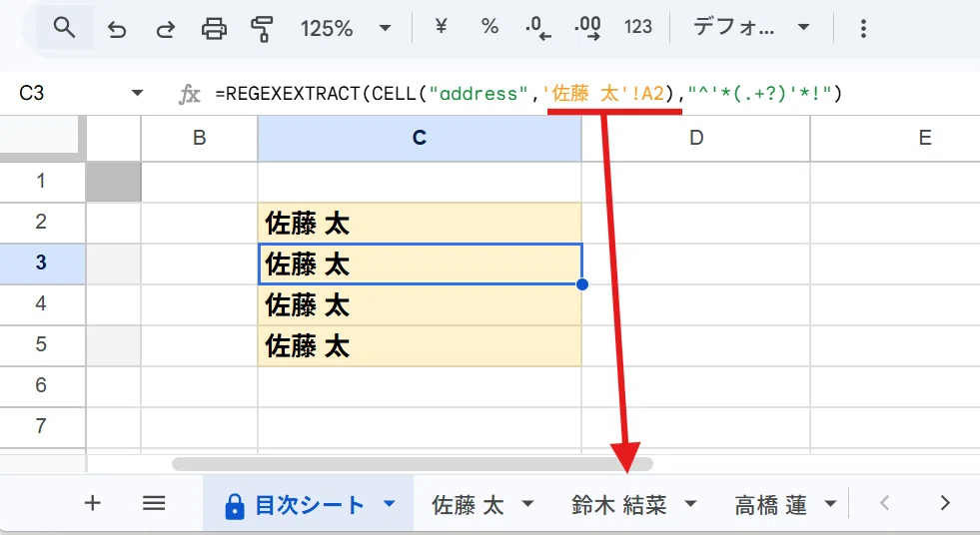The image size is (980, 535).
Task: Click empty cell D3
Action: coord(696,264)
